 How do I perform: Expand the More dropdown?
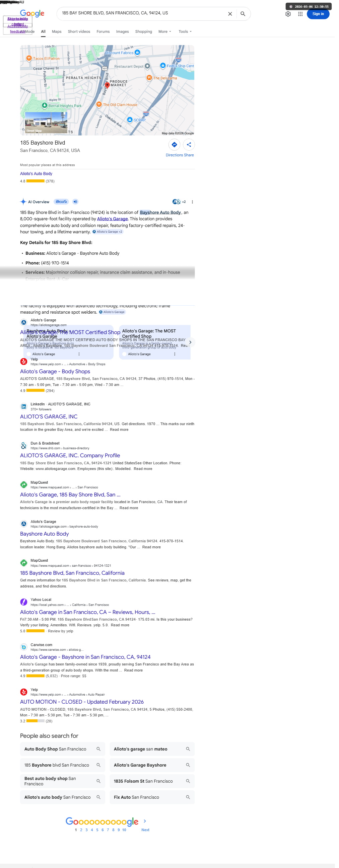point(164,32)
